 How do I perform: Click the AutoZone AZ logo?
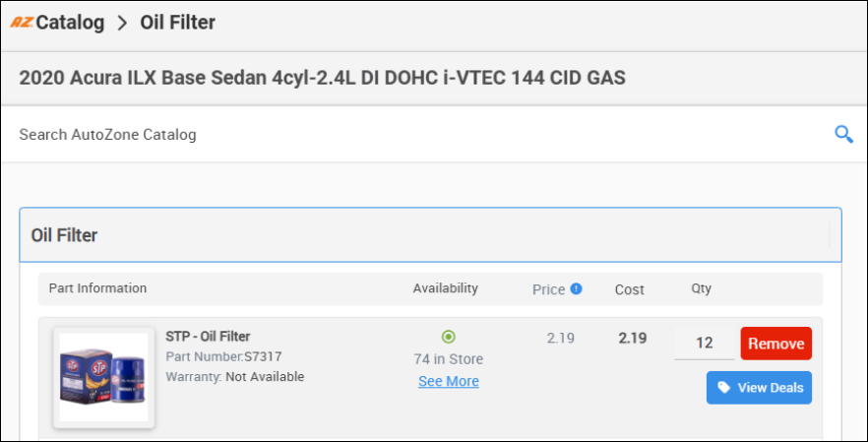pyautogui.click(x=22, y=23)
